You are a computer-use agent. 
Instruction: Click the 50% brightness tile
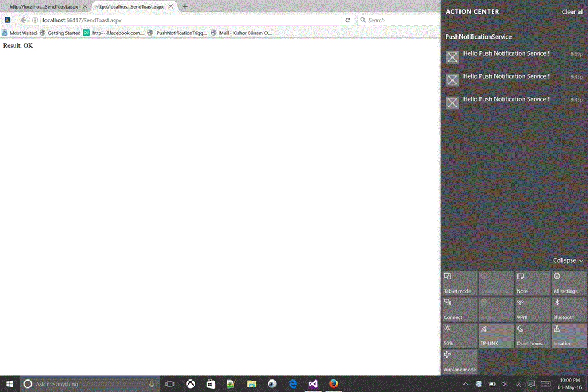point(459,335)
